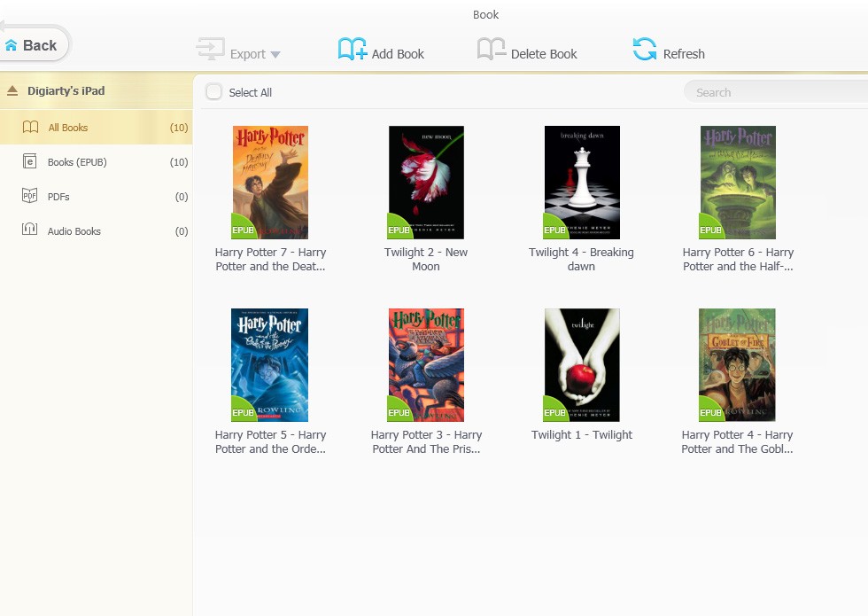
Task: Click title 'Harry Potter 4 - Harry Potter and The Gobl...'
Action: pos(737,442)
